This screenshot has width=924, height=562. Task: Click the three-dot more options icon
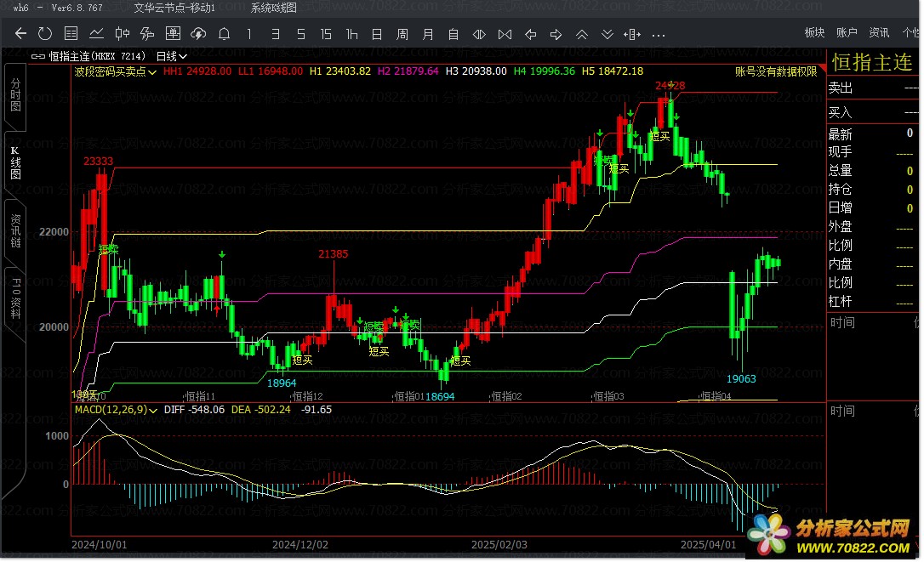click(658, 35)
